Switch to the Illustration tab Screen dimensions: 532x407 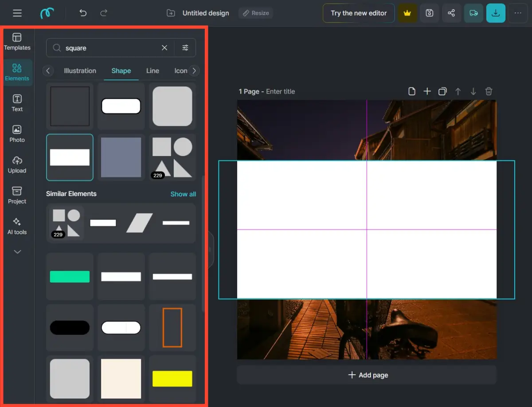tap(80, 71)
